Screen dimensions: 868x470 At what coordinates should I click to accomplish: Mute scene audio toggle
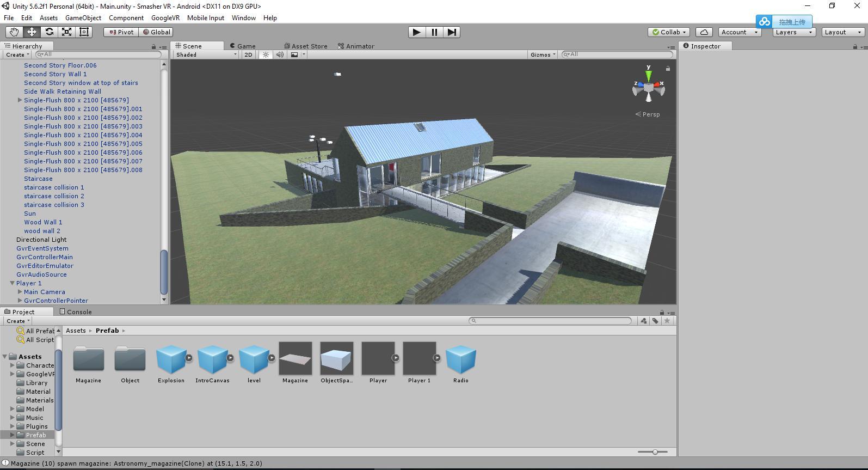click(x=279, y=54)
